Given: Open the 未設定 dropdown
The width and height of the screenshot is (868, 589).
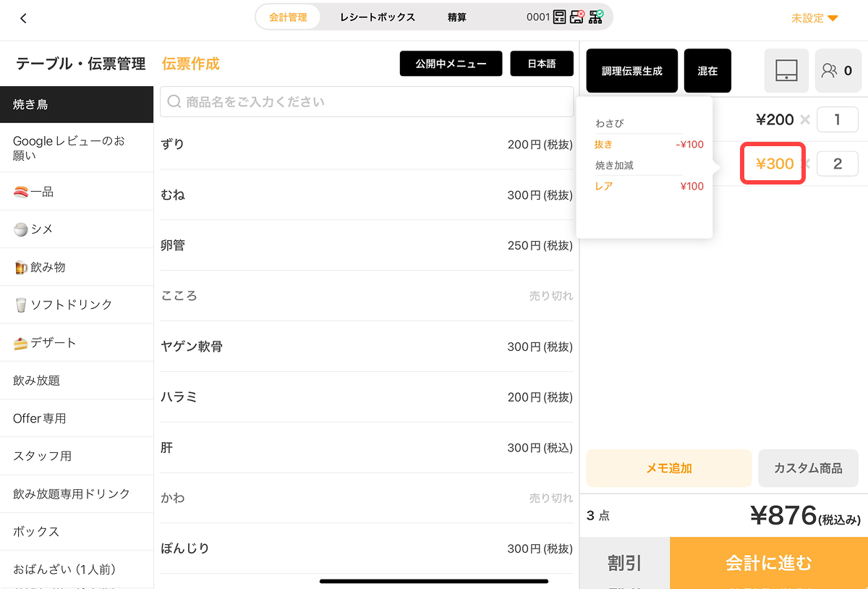Looking at the screenshot, I should coord(814,18).
